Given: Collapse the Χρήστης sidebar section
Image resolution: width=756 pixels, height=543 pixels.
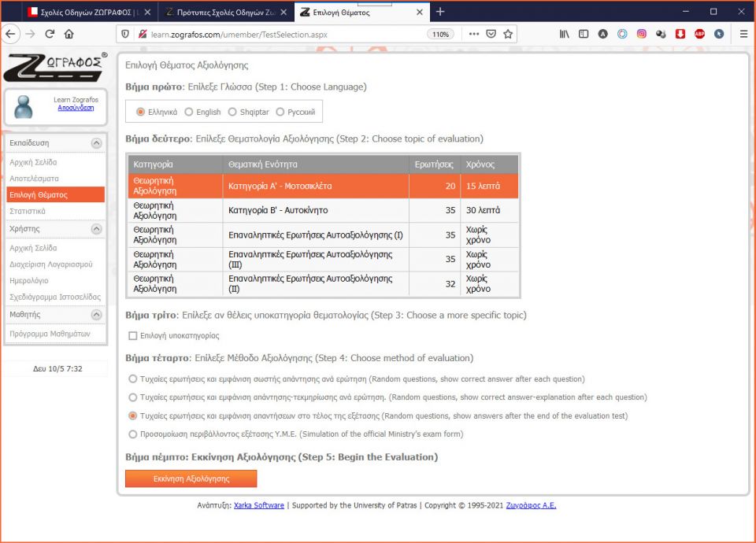Looking at the screenshot, I should [96, 229].
